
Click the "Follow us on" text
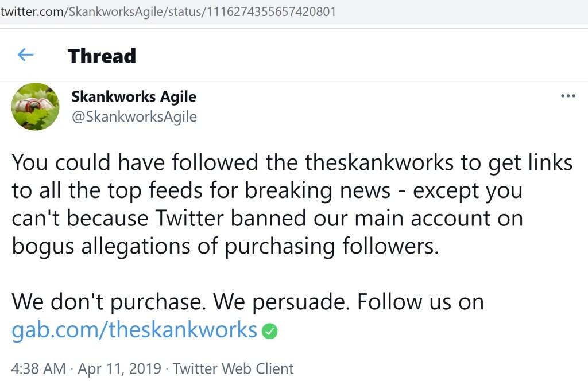click(x=420, y=302)
